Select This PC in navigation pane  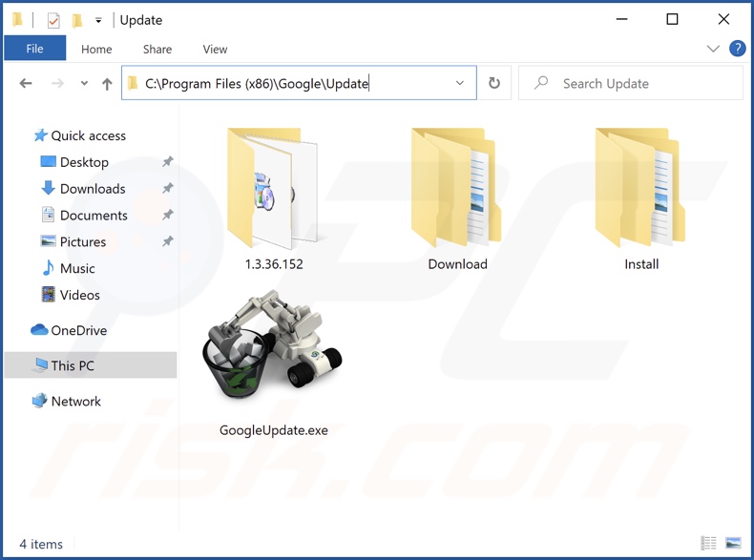tap(91, 365)
